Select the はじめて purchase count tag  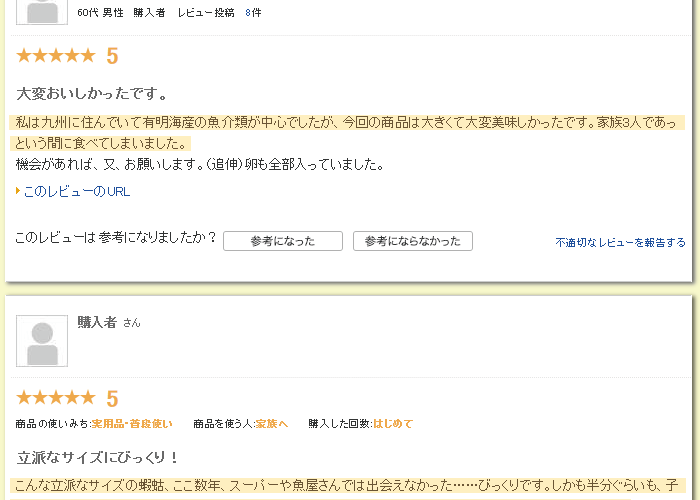click(393, 424)
